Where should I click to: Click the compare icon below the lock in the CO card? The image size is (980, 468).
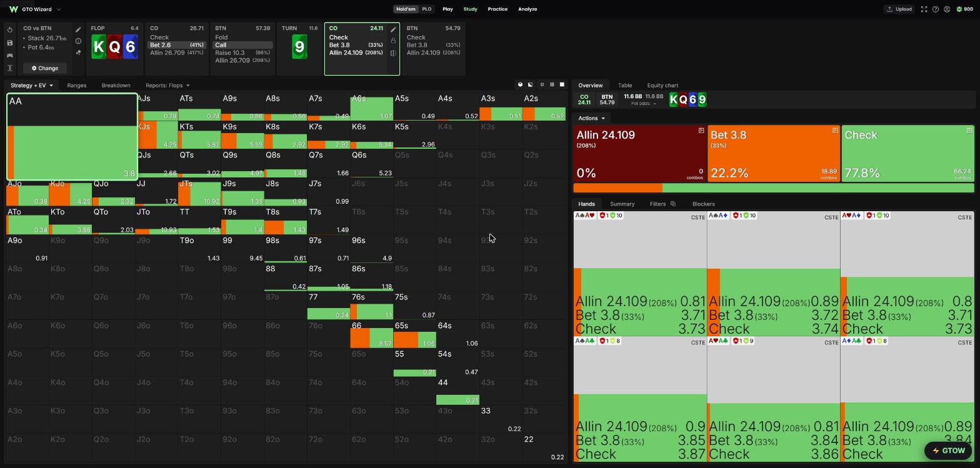(x=393, y=53)
